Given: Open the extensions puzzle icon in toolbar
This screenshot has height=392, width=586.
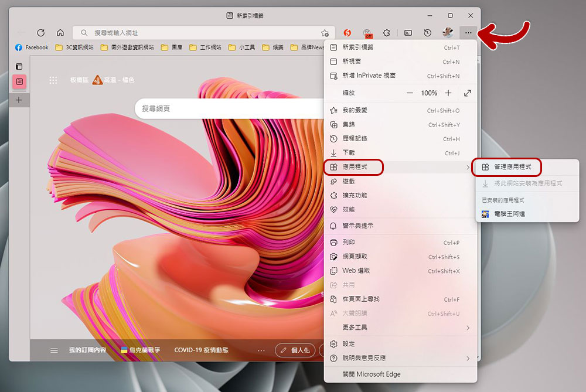Looking at the screenshot, I should point(387,33).
